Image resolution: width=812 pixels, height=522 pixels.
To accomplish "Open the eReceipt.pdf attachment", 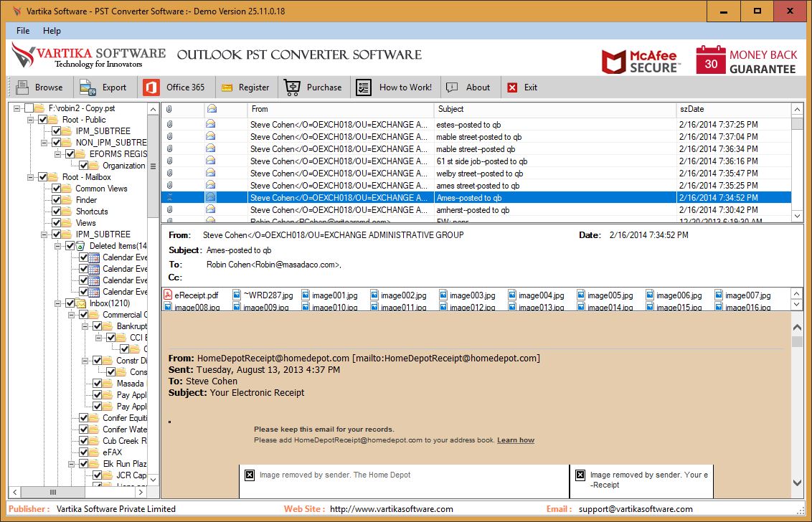I will [x=192, y=295].
